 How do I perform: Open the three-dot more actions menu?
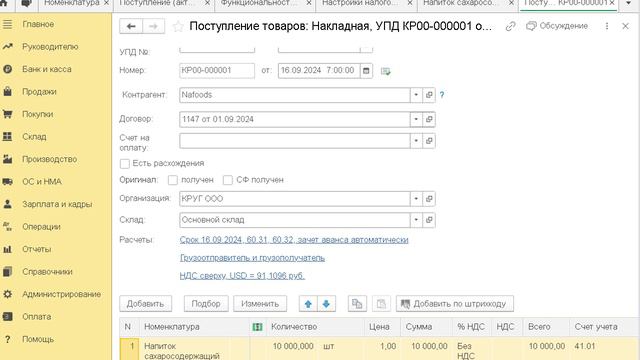click(x=607, y=26)
